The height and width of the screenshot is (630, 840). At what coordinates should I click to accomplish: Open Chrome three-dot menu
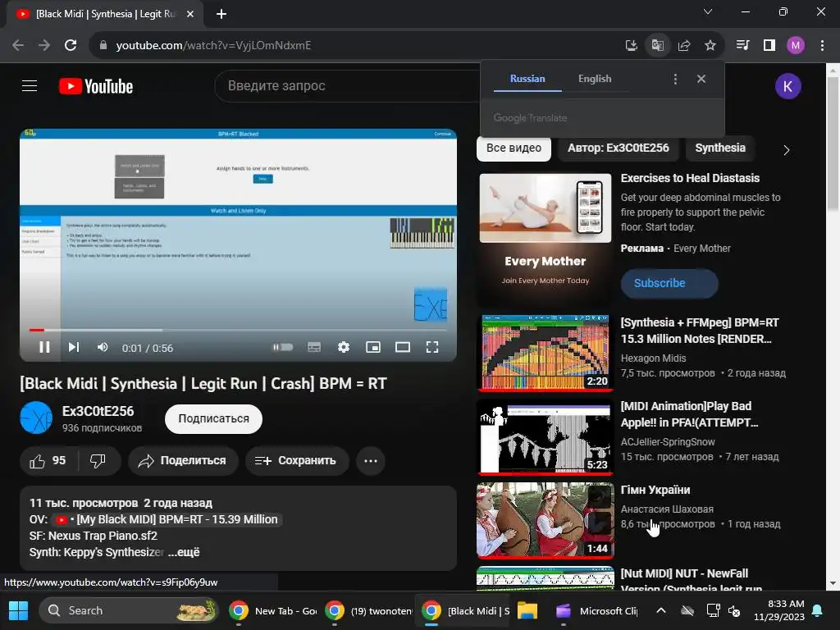coord(822,46)
